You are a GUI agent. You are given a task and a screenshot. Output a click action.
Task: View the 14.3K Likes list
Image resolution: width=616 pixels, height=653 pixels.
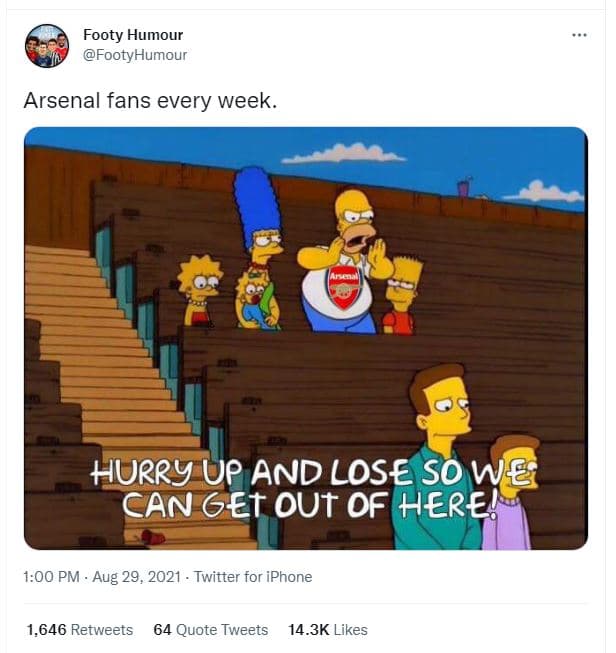tap(327, 629)
